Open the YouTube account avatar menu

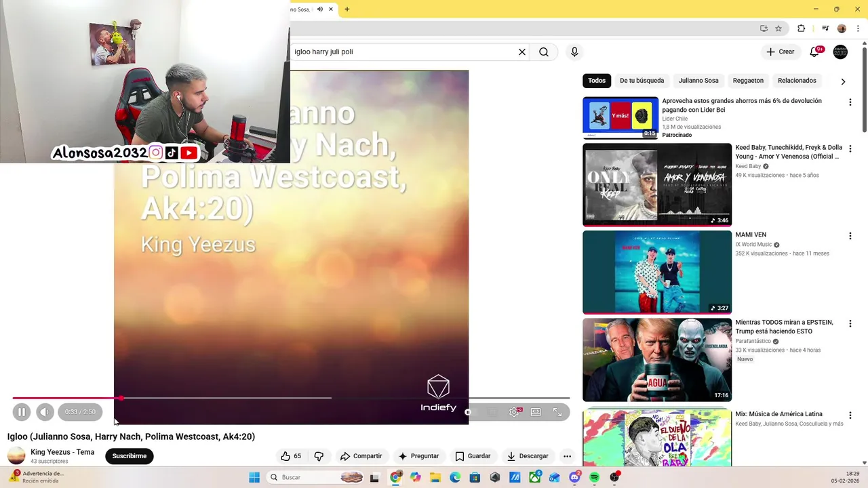840,52
